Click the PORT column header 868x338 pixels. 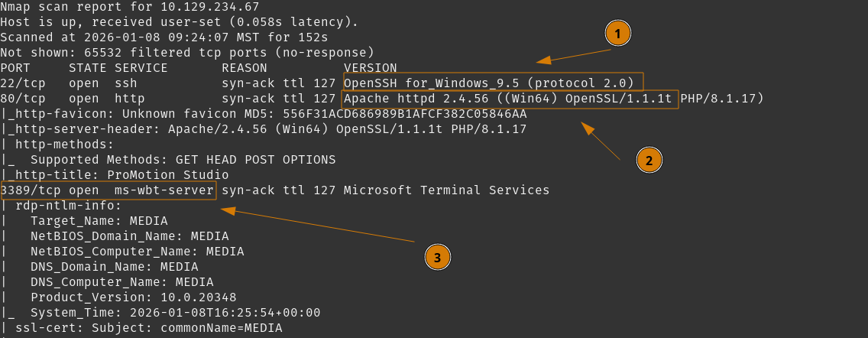(15, 67)
